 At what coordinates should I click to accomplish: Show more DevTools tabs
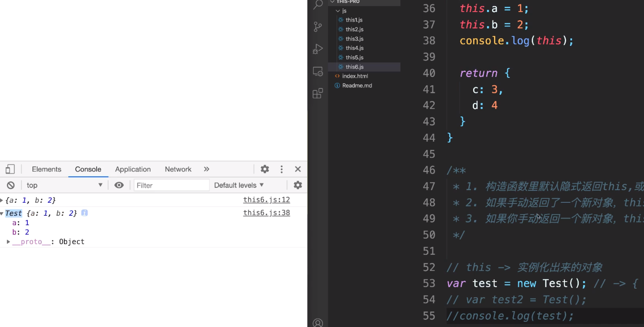click(206, 169)
